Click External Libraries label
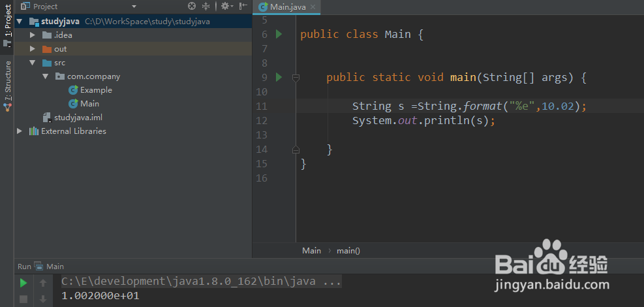This screenshot has width=644, height=307. [74, 131]
